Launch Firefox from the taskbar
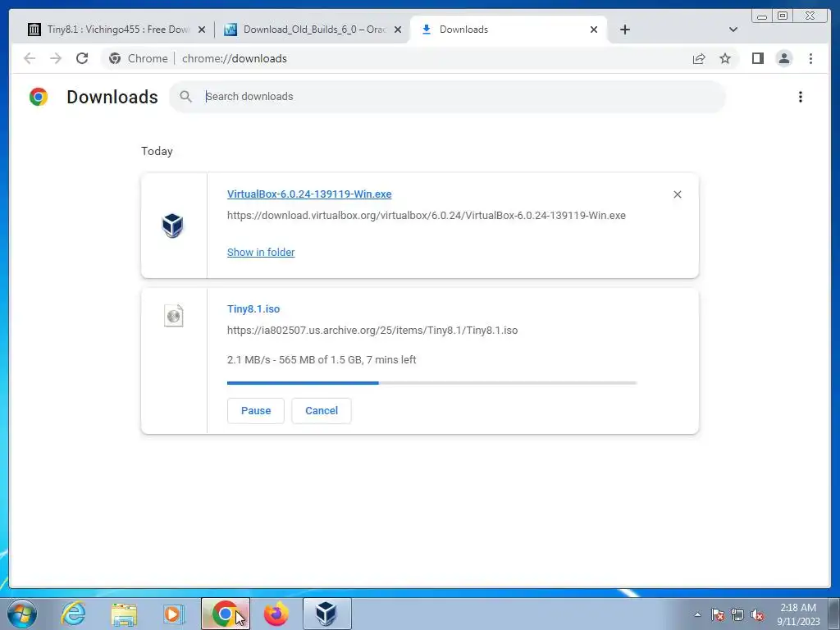 [276, 614]
